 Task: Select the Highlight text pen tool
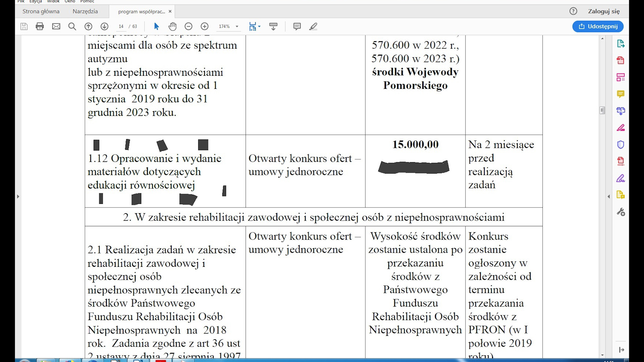click(x=313, y=26)
